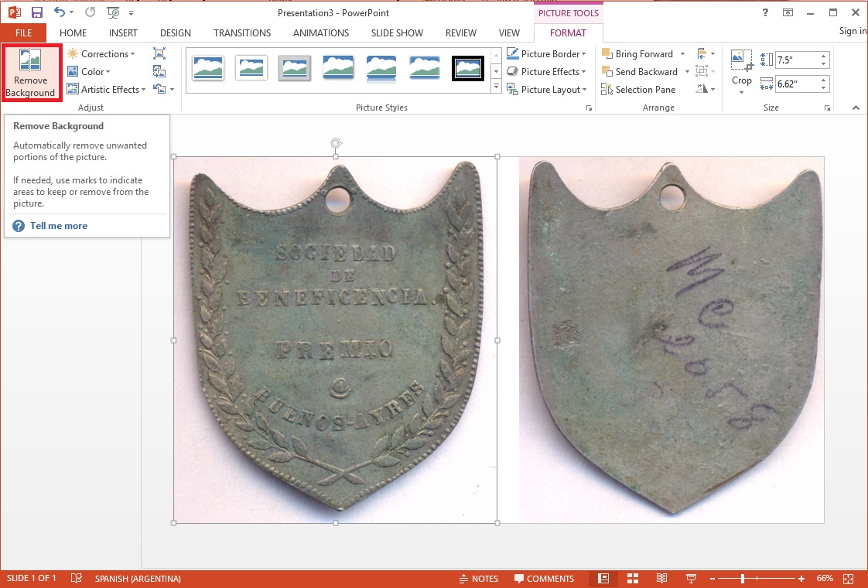Image resolution: width=868 pixels, height=588 pixels.
Task: Click the zoom slider handle
Action: pyautogui.click(x=742, y=579)
